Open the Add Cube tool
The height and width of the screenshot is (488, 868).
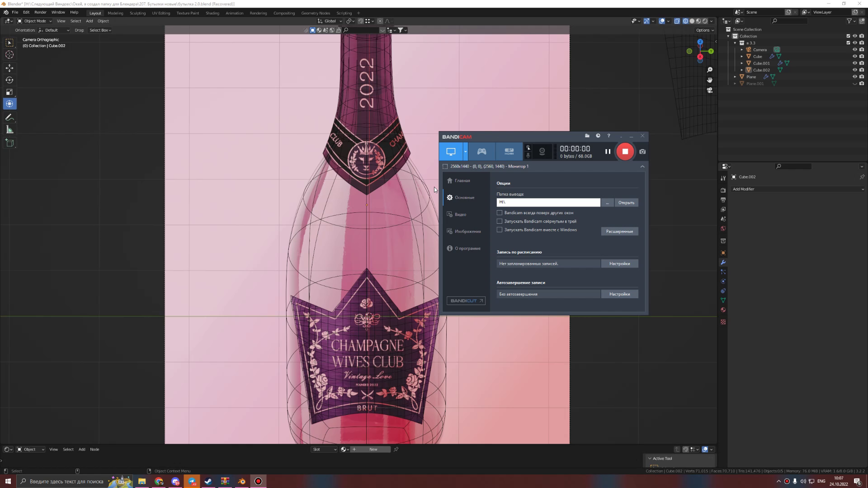click(x=9, y=143)
